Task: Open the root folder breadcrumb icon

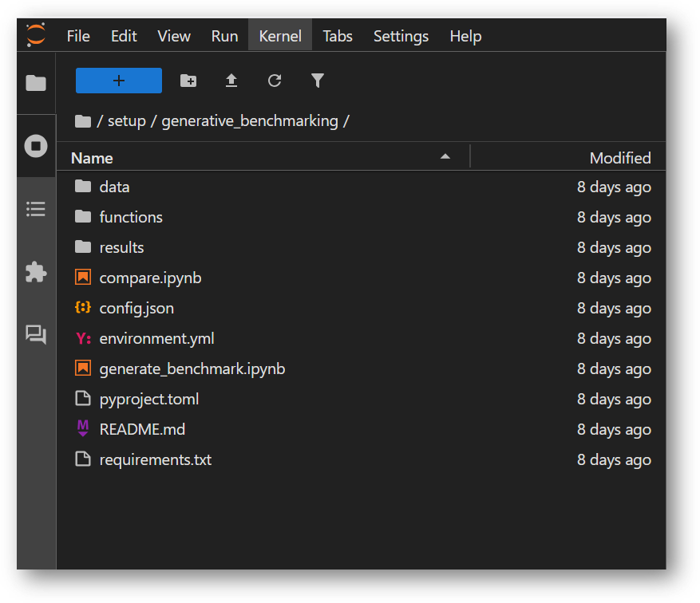Action: (x=83, y=120)
